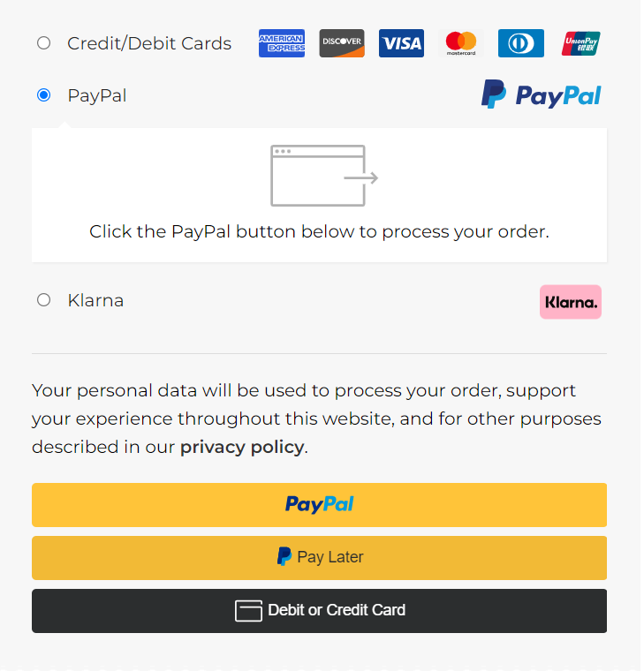Click the PayPal payment option label
This screenshot has width=644, height=671.
97,95
